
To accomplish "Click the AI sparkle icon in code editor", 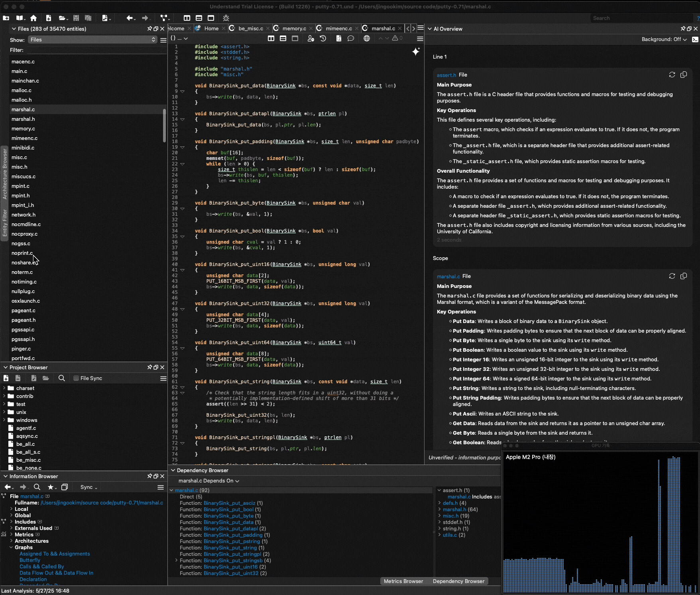I will pos(416,51).
